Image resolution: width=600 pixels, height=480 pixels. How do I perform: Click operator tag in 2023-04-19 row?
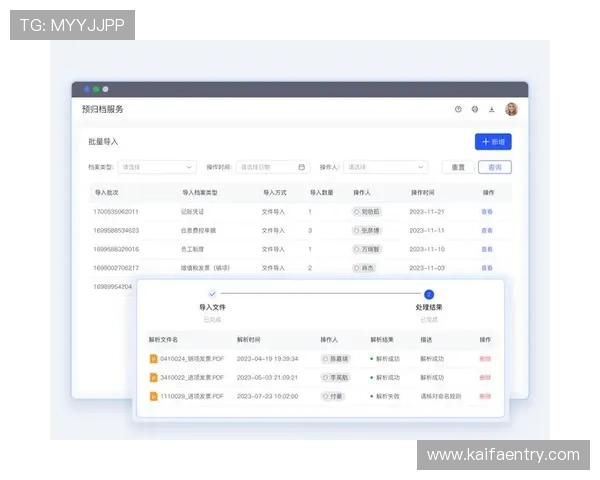coord(336,359)
